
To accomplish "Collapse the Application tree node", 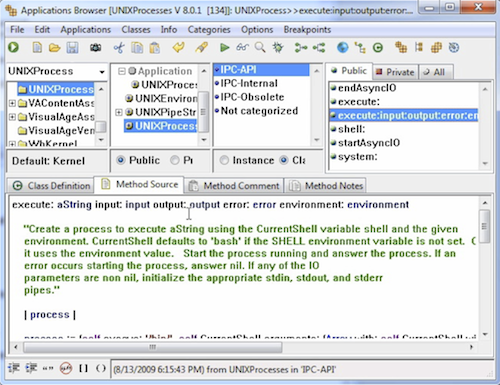I will pos(122,71).
